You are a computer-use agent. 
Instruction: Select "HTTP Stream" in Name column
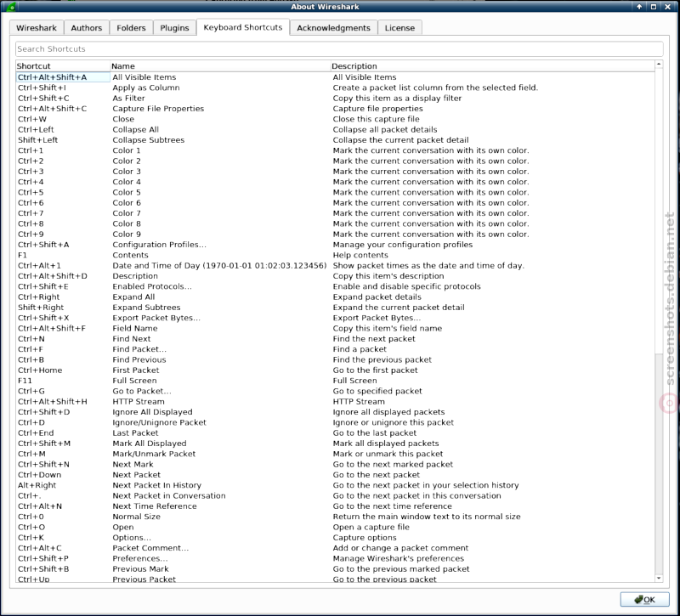[139, 401]
